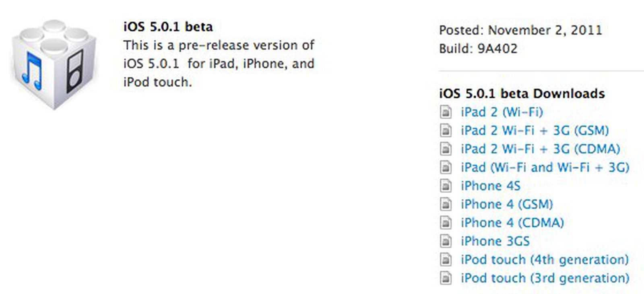Screen dimensions: 644x294
Task: Click the file icon beside iPhone 4 (GSM)
Action: tap(446, 204)
